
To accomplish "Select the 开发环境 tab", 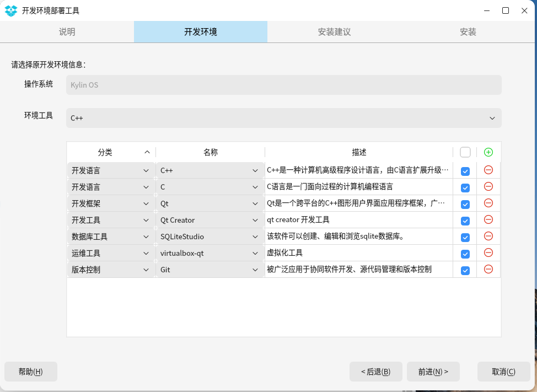I will pyautogui.click(x=201, y=32).
